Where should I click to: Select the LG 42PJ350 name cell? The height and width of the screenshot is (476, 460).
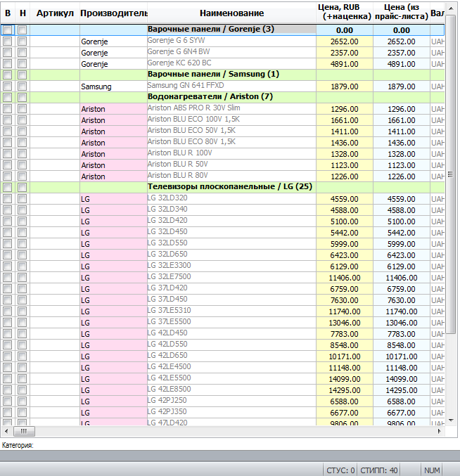(x=231, y=412)
